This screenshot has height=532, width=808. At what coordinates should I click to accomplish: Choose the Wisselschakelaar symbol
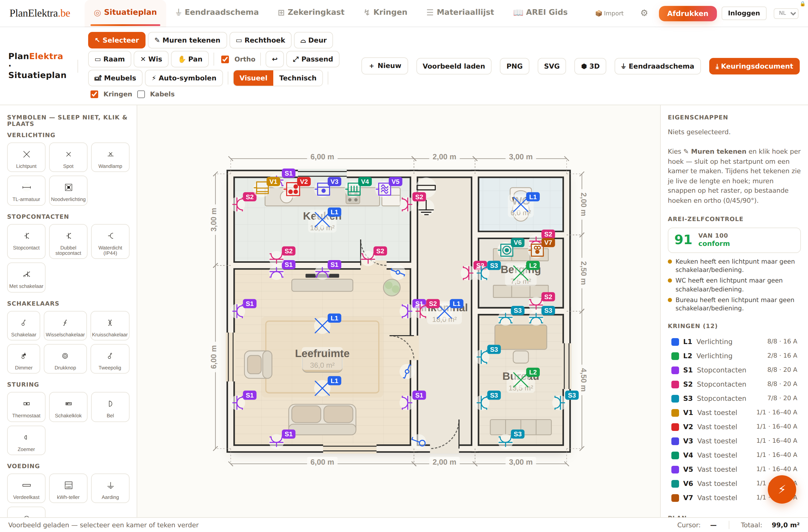(x=65, y=326)
